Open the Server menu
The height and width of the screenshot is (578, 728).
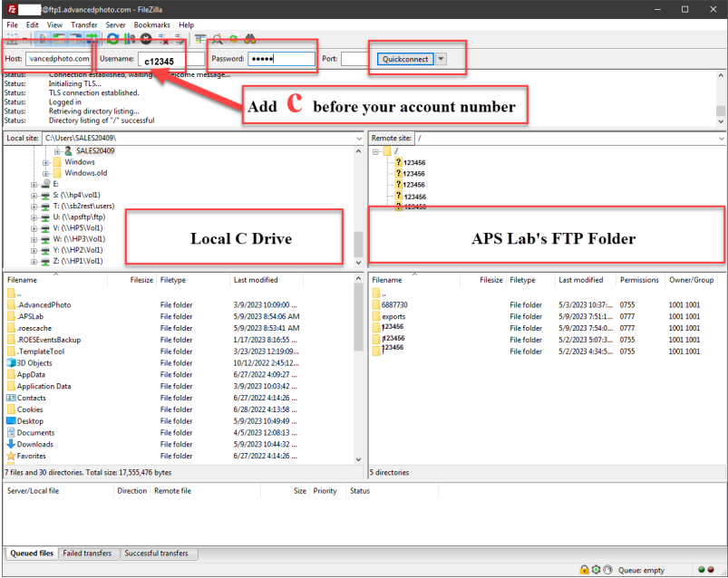pyautogui.click(x=116, y=25)
